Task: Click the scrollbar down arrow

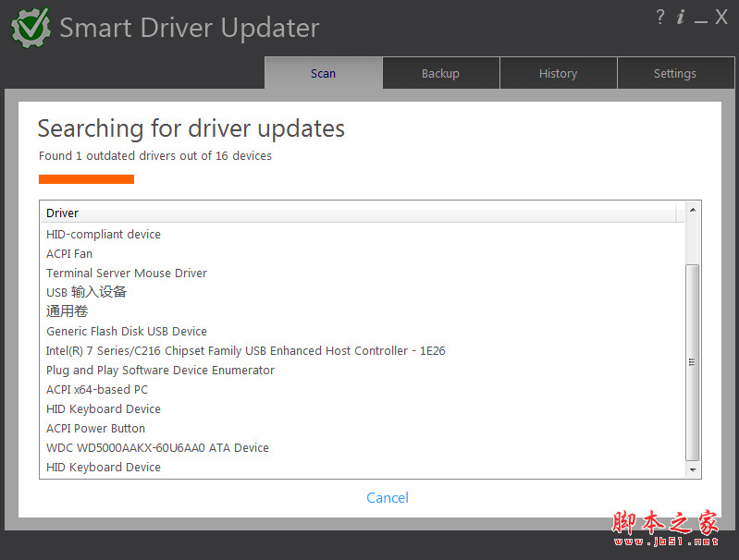Action: 693,469
